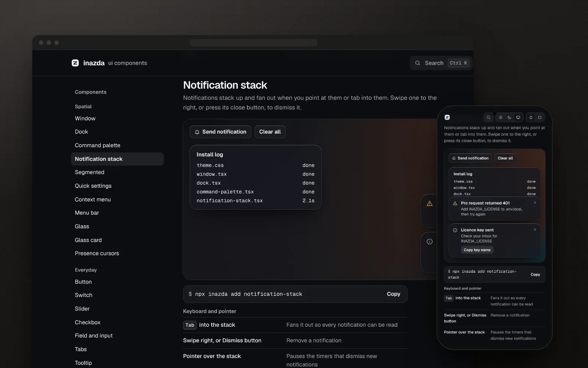Click Clear all in the desktop window
Viewport: 588px width, 368px height.
(270, 132)
